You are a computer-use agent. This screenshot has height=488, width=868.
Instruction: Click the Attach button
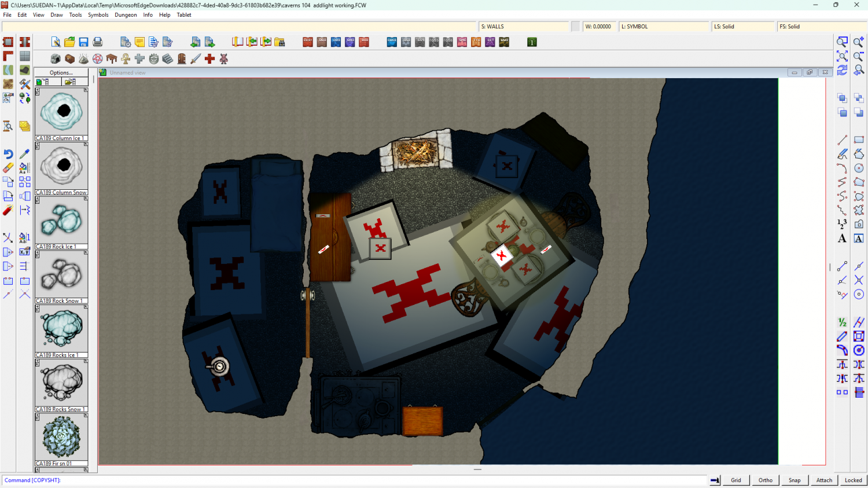point(824,480)
